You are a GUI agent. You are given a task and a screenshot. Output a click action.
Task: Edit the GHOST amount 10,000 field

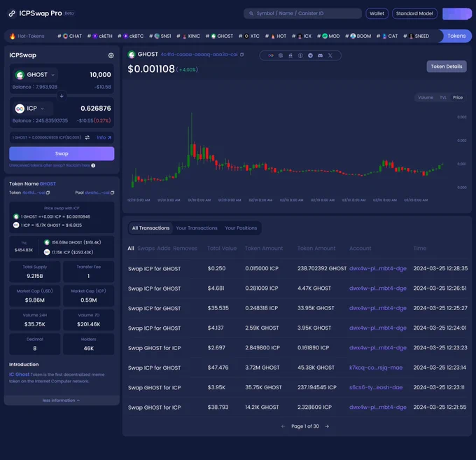point(100,75)
